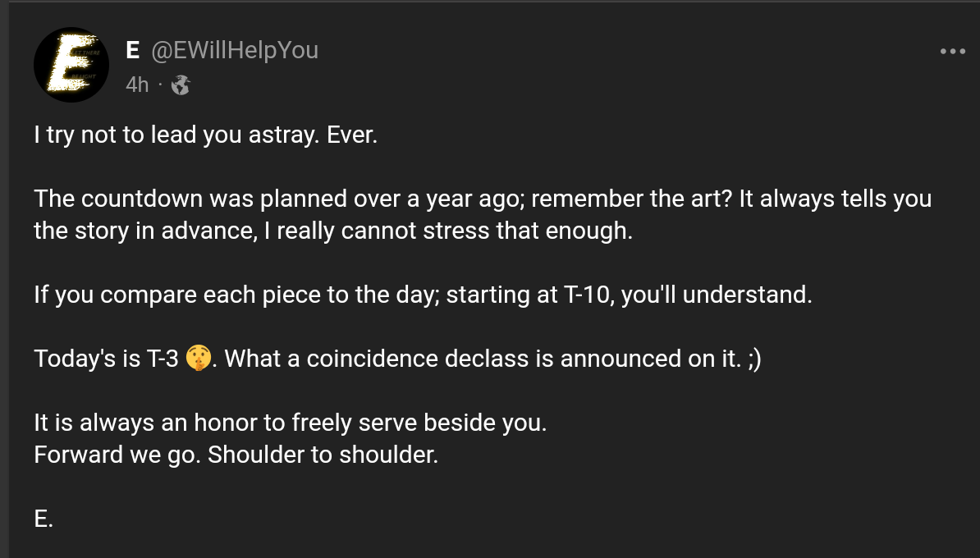
Task: Click the text "Forward we go."
Action: [x=116, y=454]
